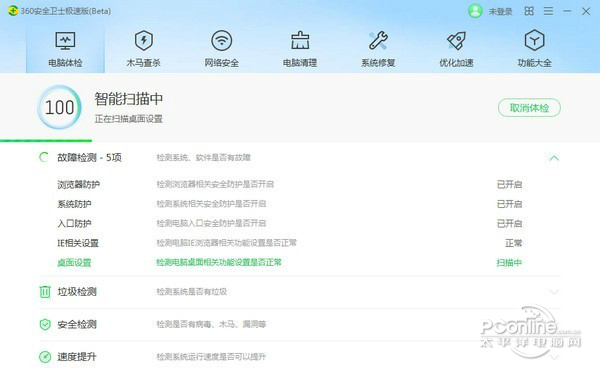
Task: Click the 故障检测 - 5项 heading
Action: coord(89,158)
